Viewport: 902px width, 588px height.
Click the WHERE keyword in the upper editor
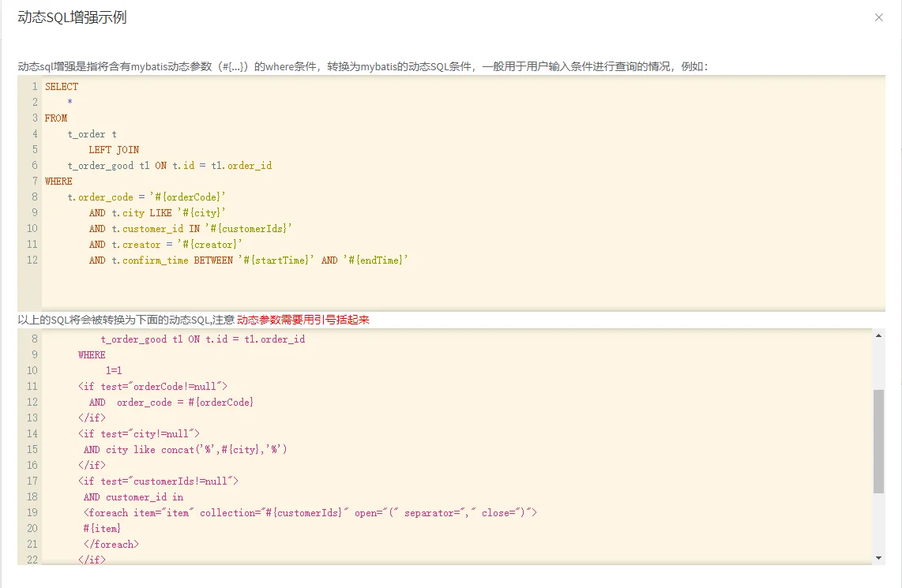coord(58,182)
